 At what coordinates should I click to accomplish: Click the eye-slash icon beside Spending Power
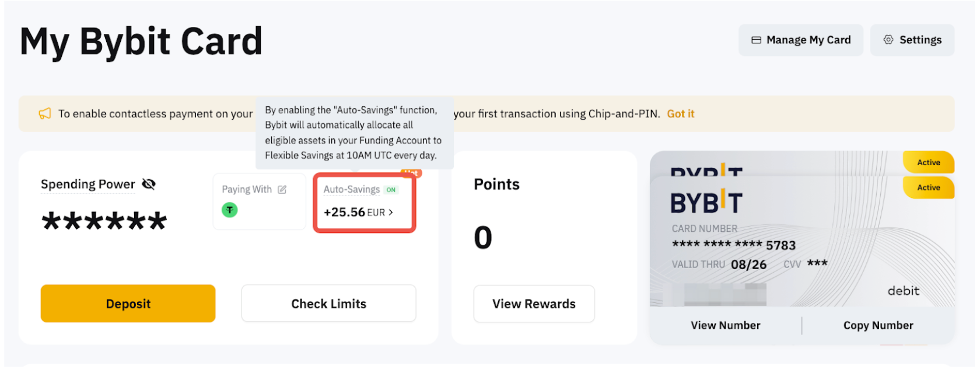coord(149,184)
